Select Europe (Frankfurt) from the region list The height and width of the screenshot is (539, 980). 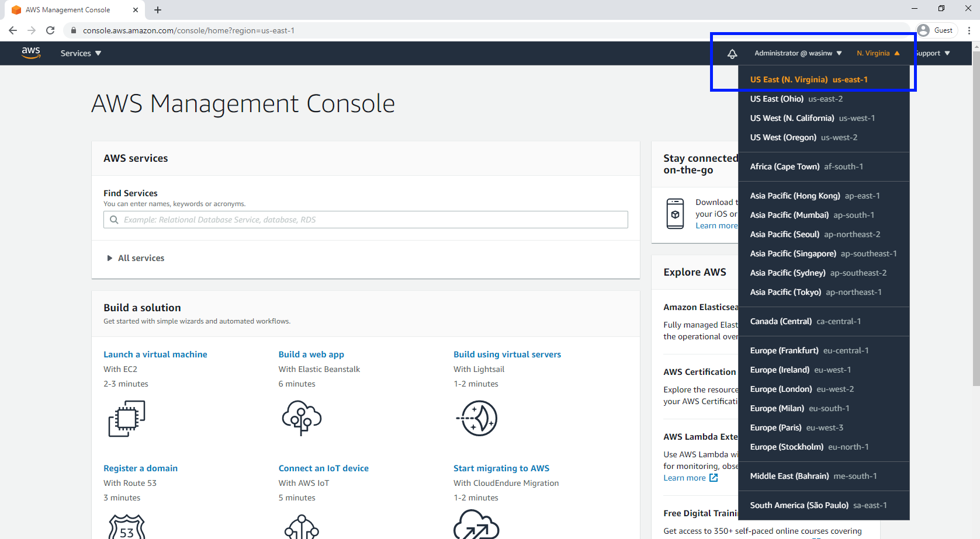[809, 350]
